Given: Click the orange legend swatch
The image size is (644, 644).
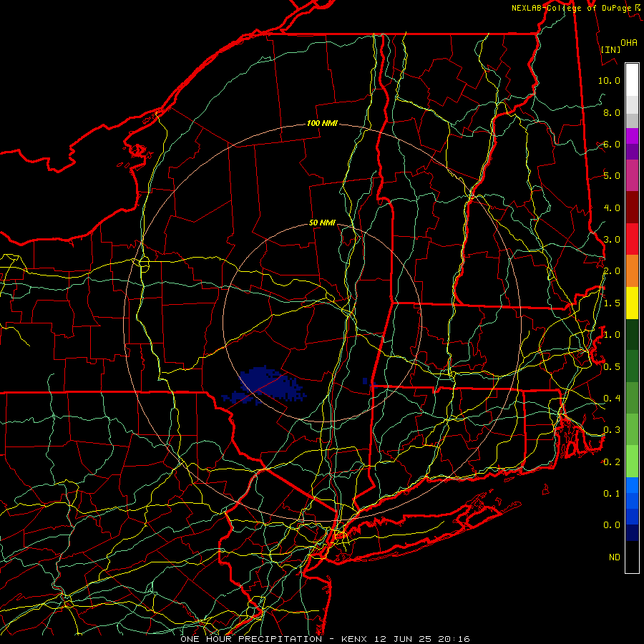Looking at the screenshot, I should 632,271.
